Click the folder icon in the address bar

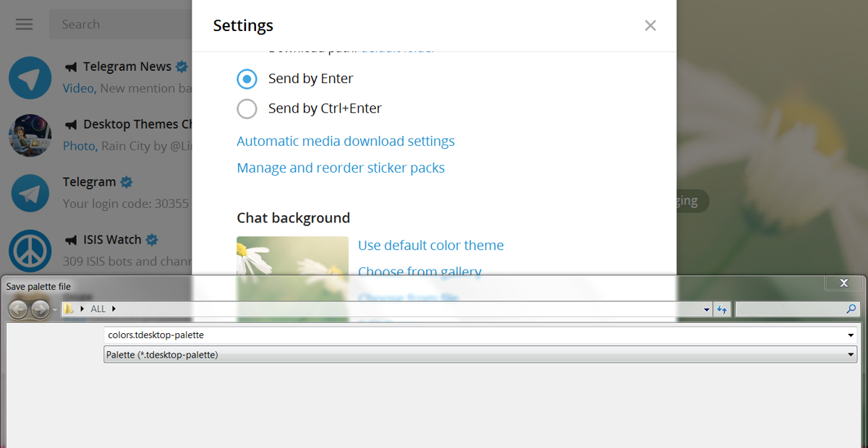pyautogui.click(x=69, y=309)
